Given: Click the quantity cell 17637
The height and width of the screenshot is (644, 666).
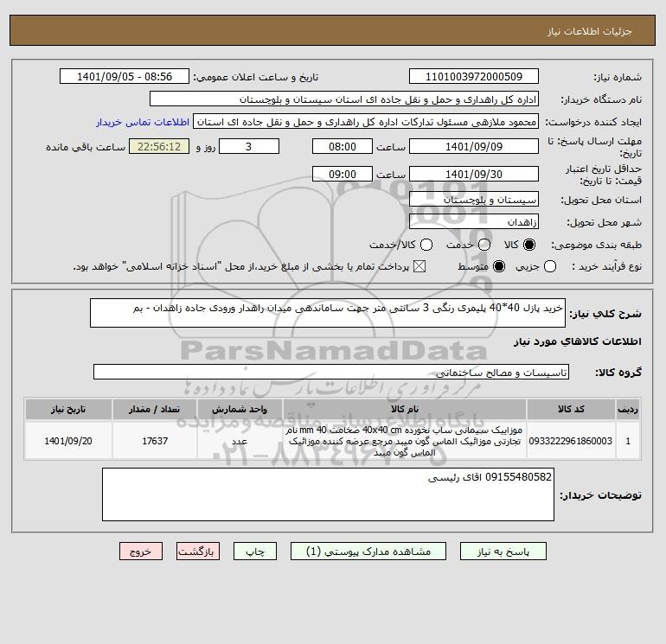Looking at the screenshot, I should pos(155,441).
